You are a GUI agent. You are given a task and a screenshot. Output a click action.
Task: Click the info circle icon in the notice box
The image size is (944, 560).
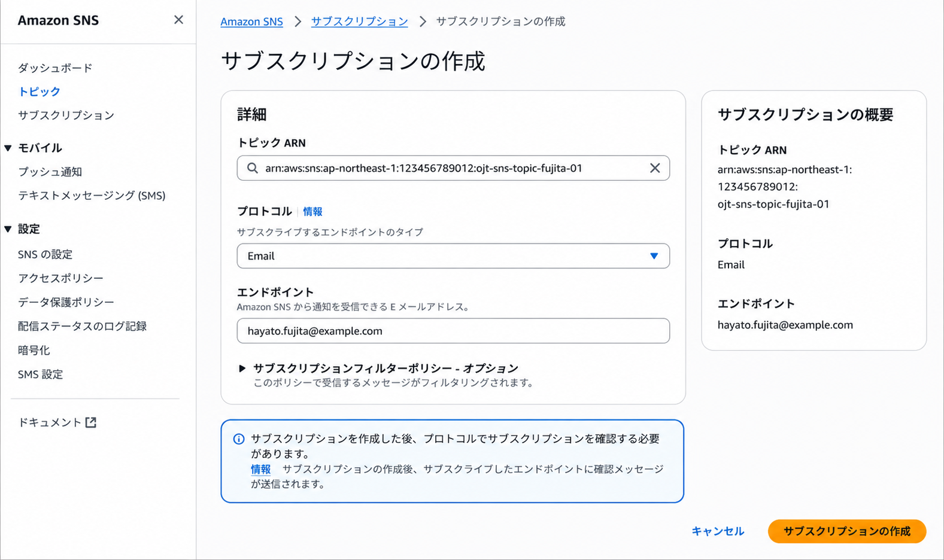(x=239, y=439)
